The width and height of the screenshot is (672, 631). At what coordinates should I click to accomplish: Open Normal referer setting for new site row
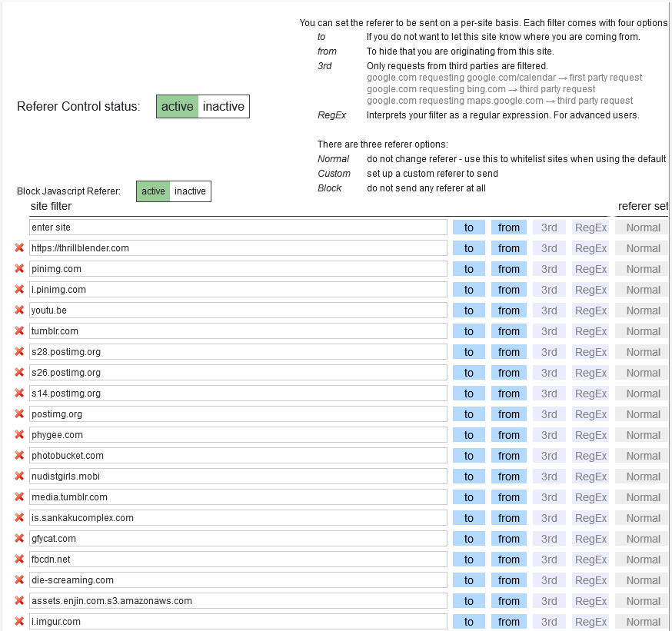click(643, 227)
